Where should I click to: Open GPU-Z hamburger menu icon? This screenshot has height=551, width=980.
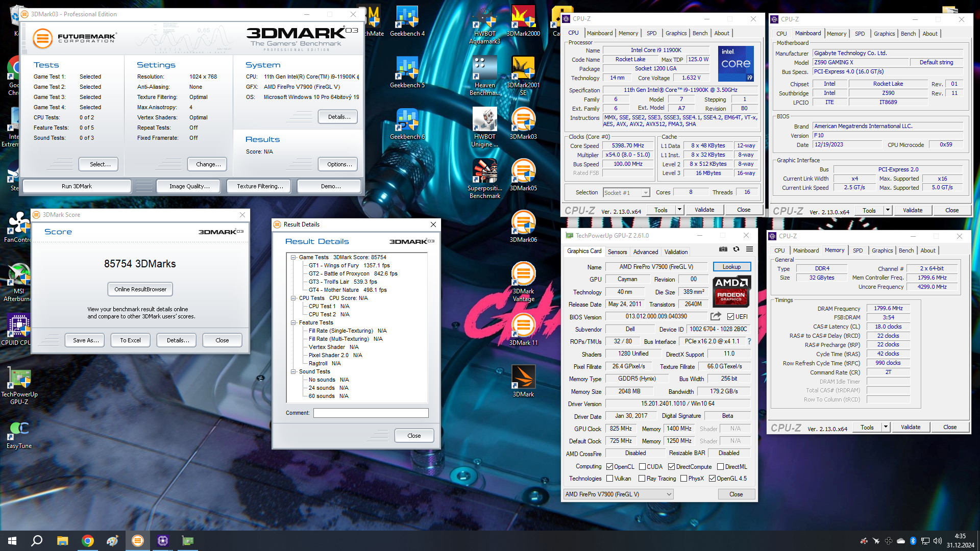pyautogui.click(x=749, y=249)
